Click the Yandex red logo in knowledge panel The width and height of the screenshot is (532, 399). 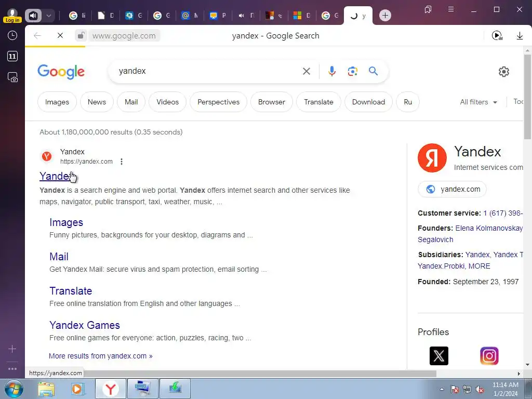click(432, 158)
